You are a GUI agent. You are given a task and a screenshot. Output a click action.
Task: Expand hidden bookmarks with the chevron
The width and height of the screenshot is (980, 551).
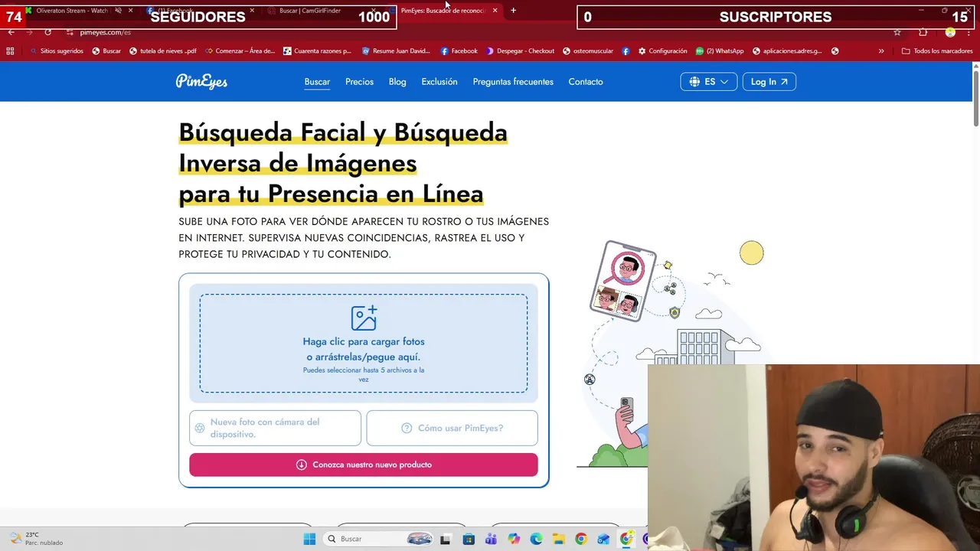coord(881,51)
